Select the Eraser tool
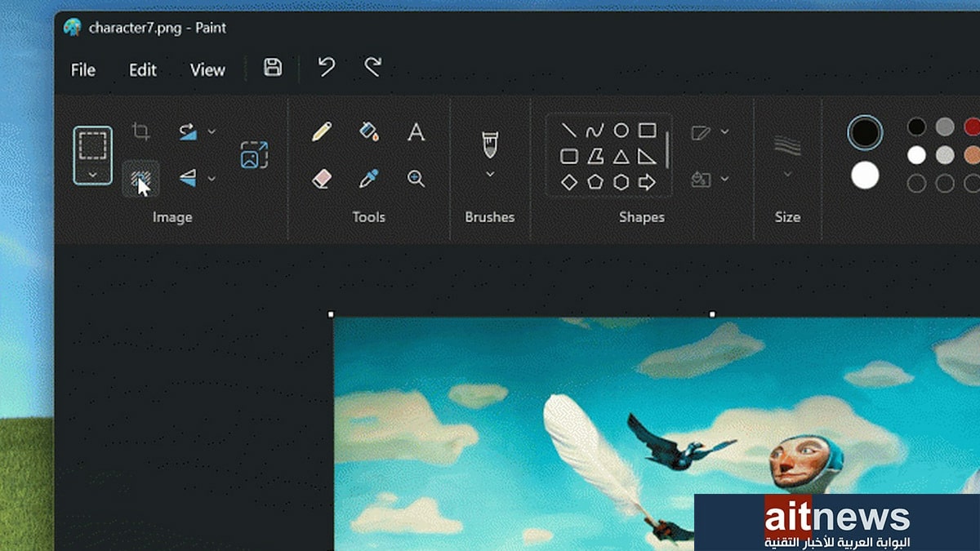The image size is (980, 551). (322, 179)
